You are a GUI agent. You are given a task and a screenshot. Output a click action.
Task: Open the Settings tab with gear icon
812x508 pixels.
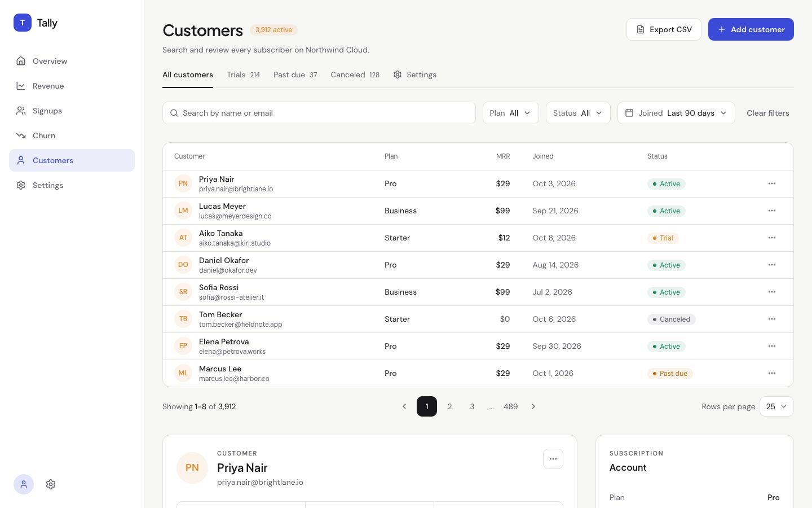tap(415, 75)
